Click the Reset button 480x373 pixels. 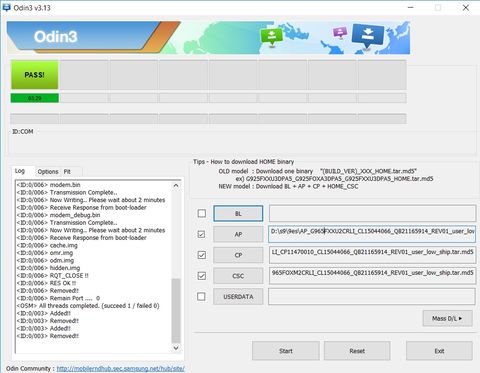(x=357, y=351)
